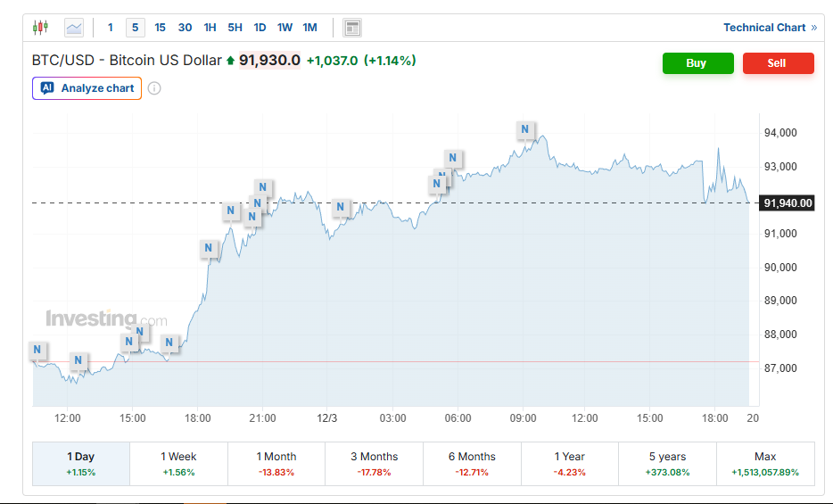Click the info icon beside Analyze chart
Image resolution: width=833 pixels, height=504 pixels.
pyautogui.click(x=154, y=88)
